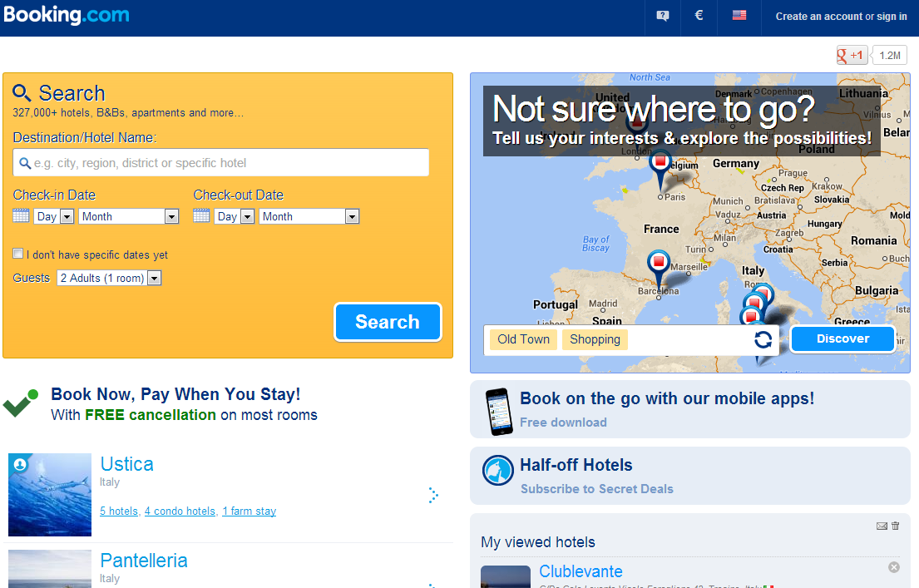The width and height of the screenshot is (919, 588).
Task: Select the Shopping interest tag
Action: coord(595,339)
